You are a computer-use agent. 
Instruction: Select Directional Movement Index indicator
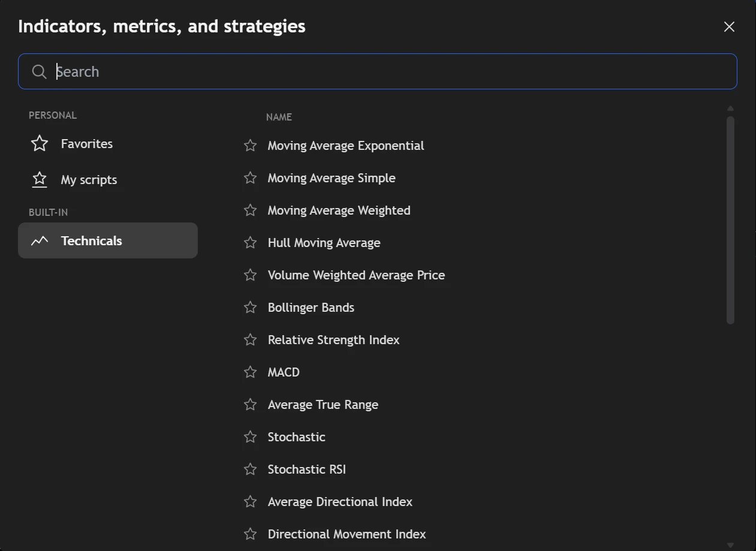[347, 534]
